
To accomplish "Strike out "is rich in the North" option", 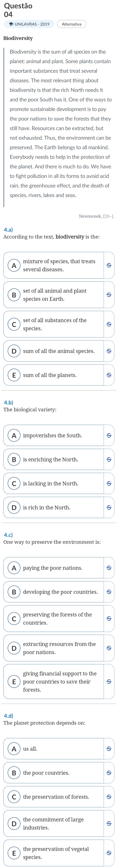I will [x=109, y=508].
